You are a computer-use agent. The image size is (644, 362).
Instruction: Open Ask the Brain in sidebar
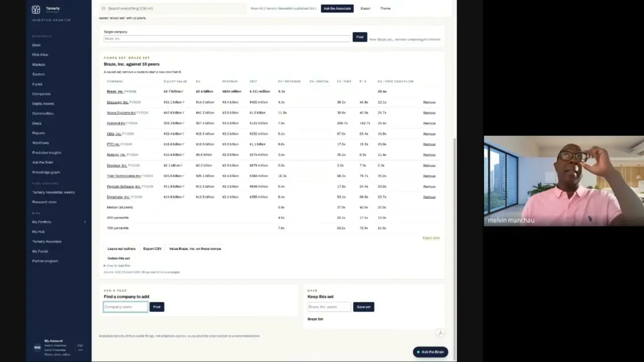click(43, 162)
